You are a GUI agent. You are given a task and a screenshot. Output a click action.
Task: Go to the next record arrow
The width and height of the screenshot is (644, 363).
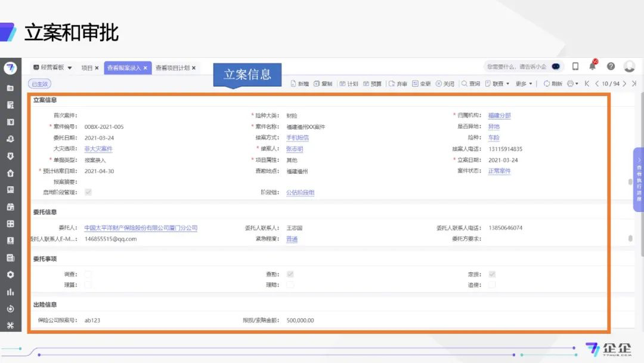tap(624, 84)
